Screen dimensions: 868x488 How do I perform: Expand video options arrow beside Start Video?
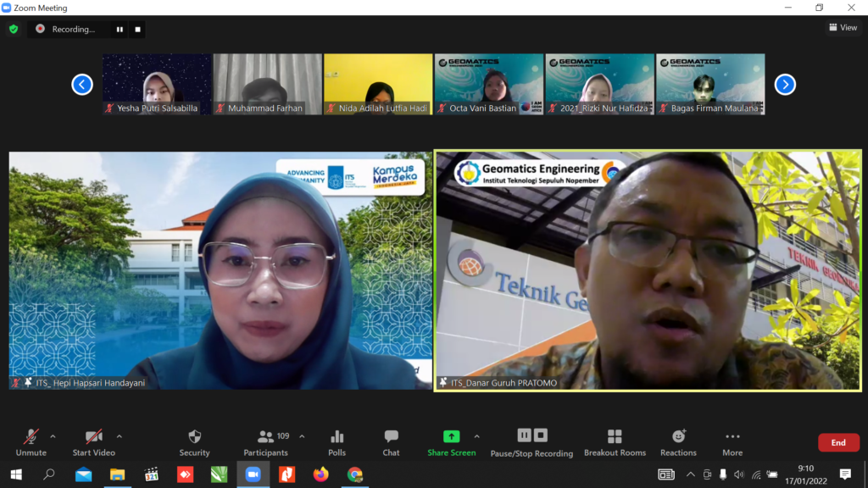tap(119, 436)
